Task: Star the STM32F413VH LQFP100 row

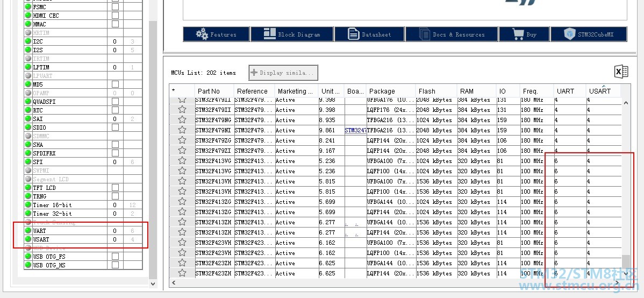Action: coord(182,191)
